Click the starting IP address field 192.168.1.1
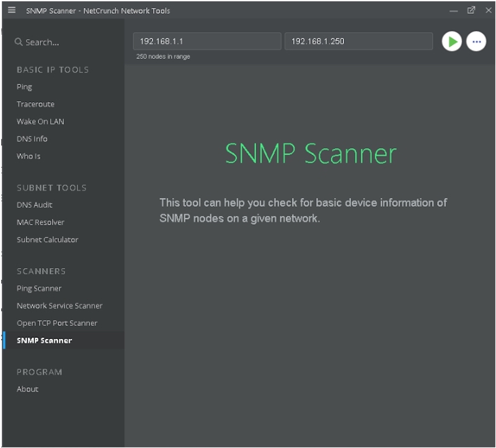This screenshot has height=448, width=496. 208,41
